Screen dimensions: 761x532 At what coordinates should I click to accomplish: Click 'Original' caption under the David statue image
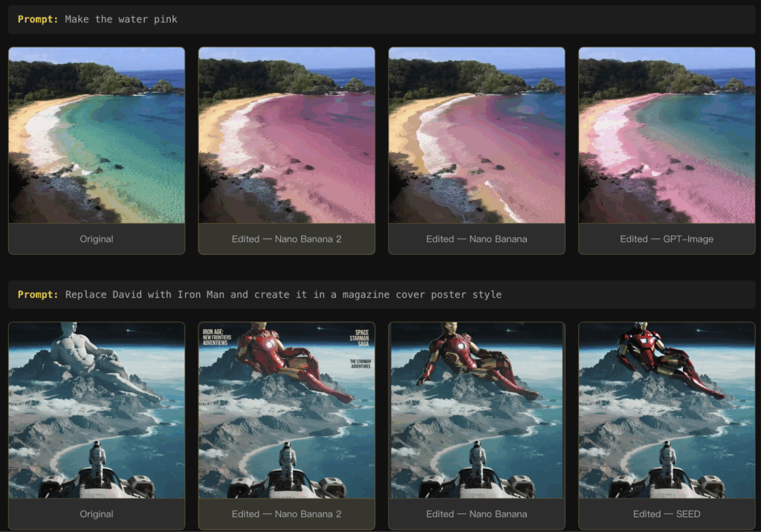pos(97,513)
